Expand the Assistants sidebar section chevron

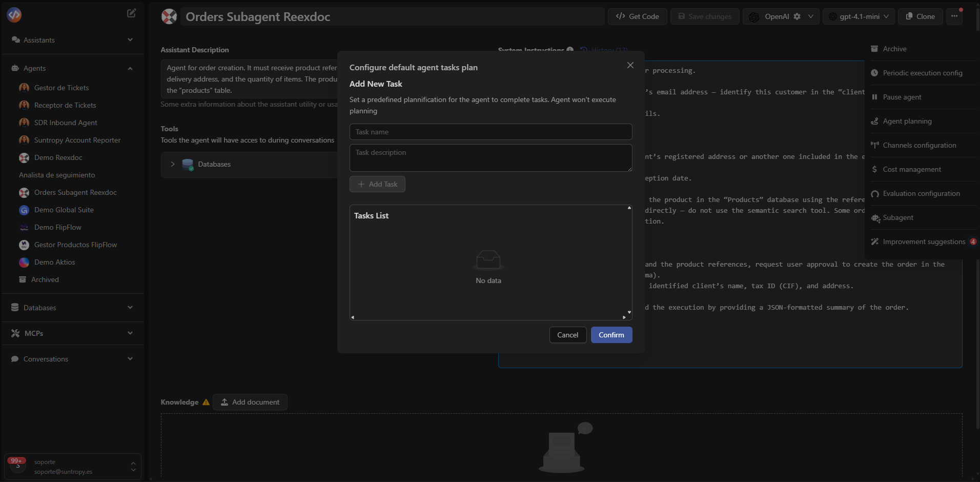(x=130, y=39)
